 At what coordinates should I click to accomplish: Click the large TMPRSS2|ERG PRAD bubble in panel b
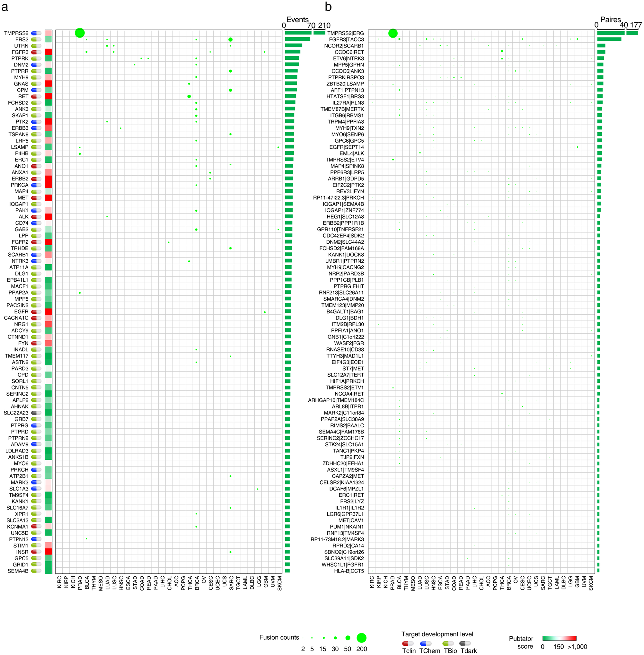click(393, 33)
